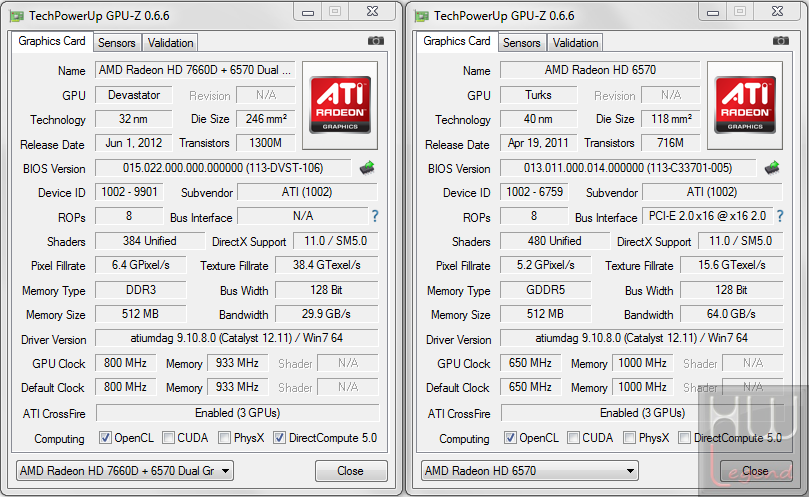Click camera screenshot icon in right GPU-Z window
Screen dimensions: 809x497
(781, 41)
